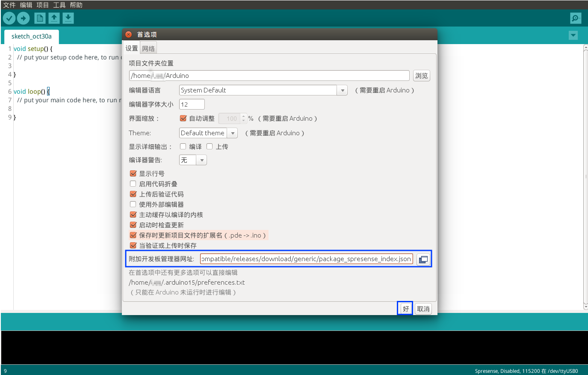
Task: Click the interface scale percentage stepper
Action: [243, 119]
